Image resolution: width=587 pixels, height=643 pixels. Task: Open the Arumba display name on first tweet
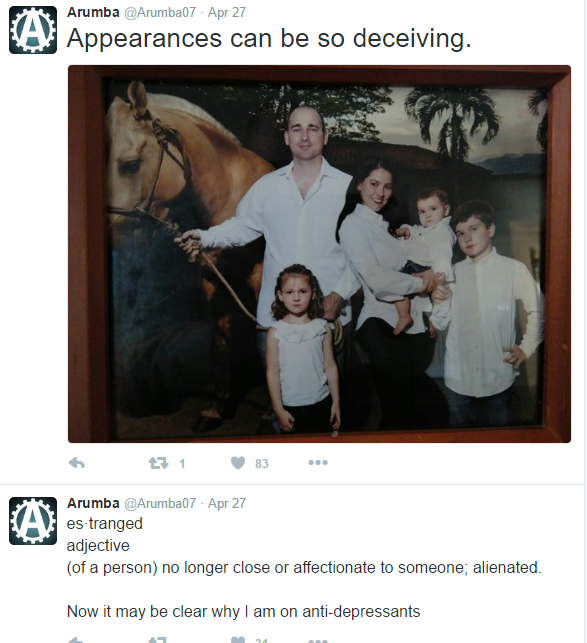(x=93, y=12)
